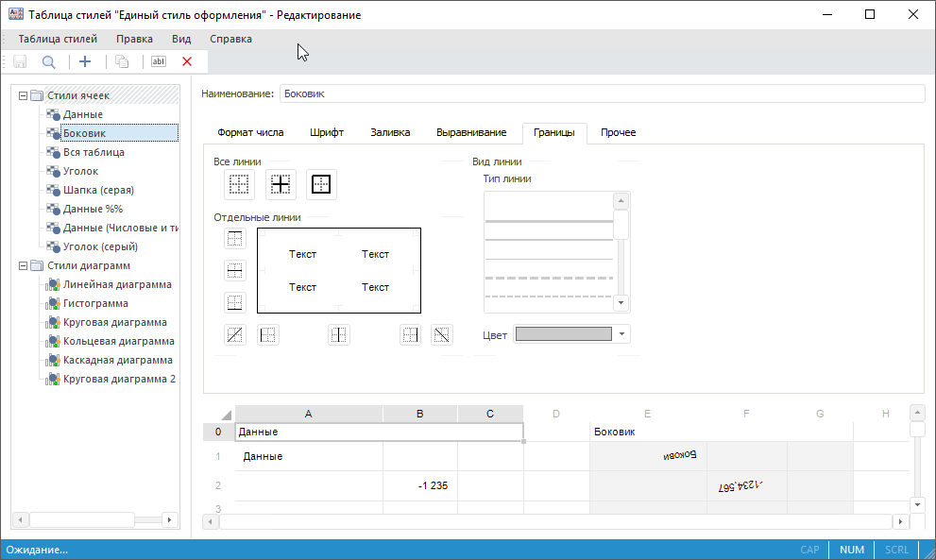
Task: Click the magnifier search icon in toolbar
Action: pyautogui.click(x=48, y=61)
